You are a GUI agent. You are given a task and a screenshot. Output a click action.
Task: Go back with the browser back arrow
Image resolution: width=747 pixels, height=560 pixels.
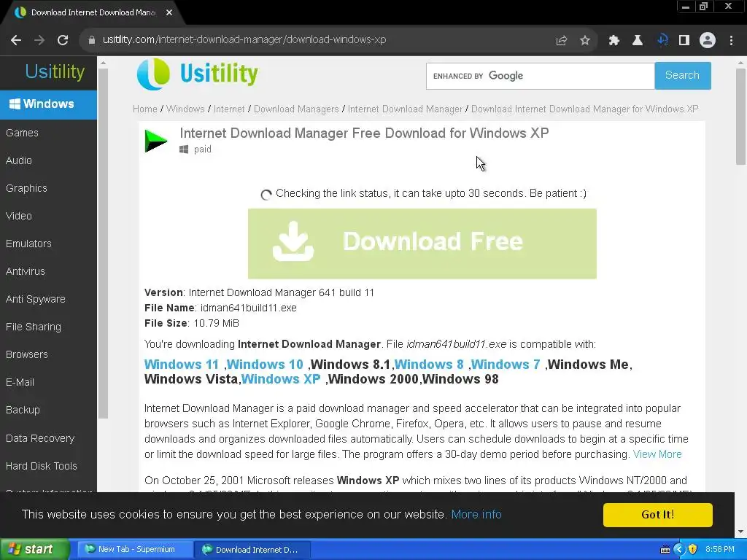pos(16,40)
